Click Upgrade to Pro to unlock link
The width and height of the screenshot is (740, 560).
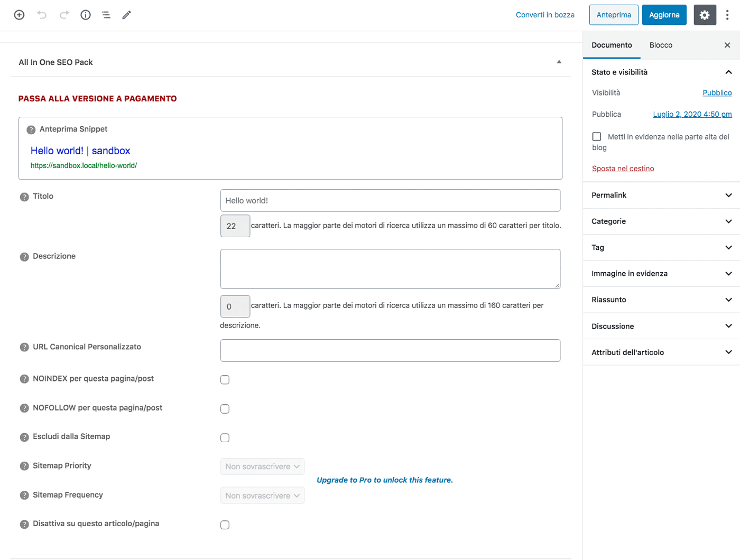click(385, 480)
